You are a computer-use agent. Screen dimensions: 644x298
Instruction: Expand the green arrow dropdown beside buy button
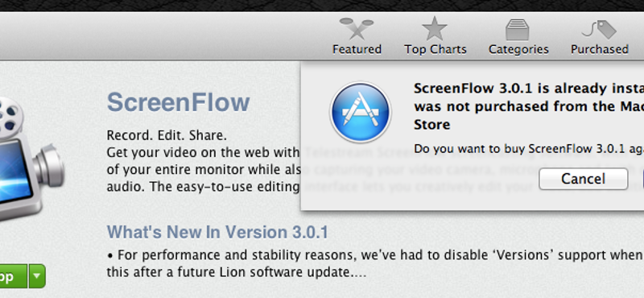click(37, 276)
